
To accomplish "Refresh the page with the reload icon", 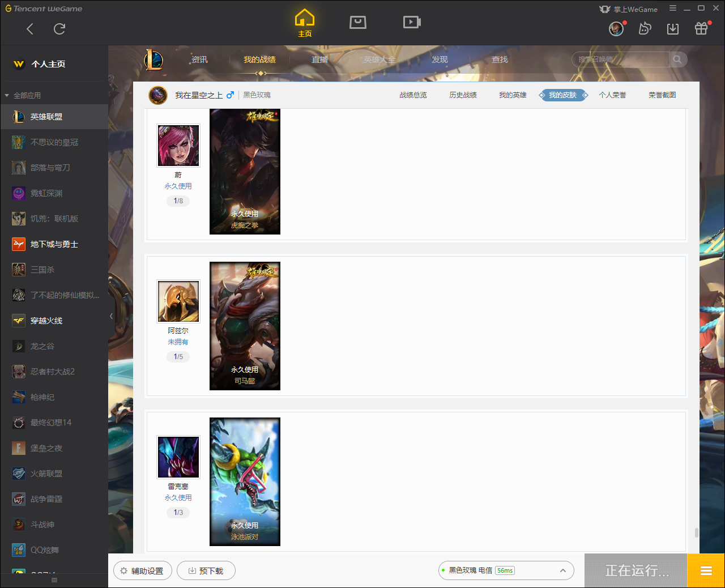I will click(59, 29).
